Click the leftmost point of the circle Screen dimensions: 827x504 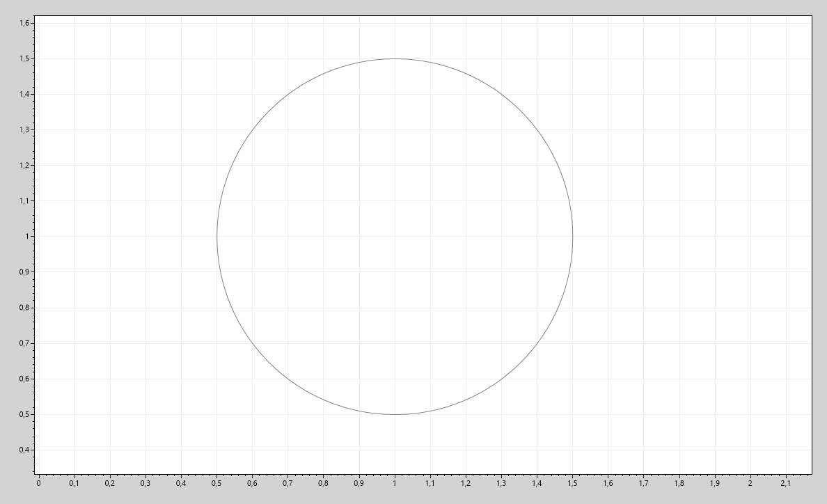(217, 237)
